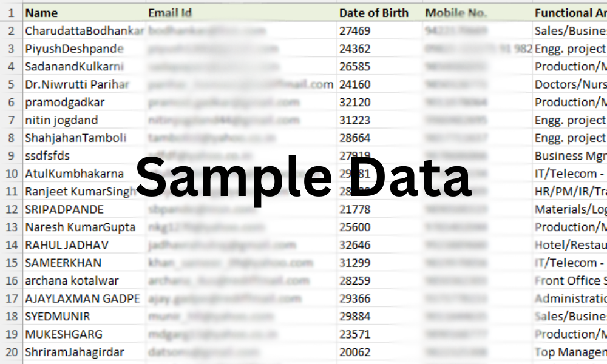Select the Email Id header cell
Image resolution: width=607 pixels, height=364 pixels.
[241, 13]
